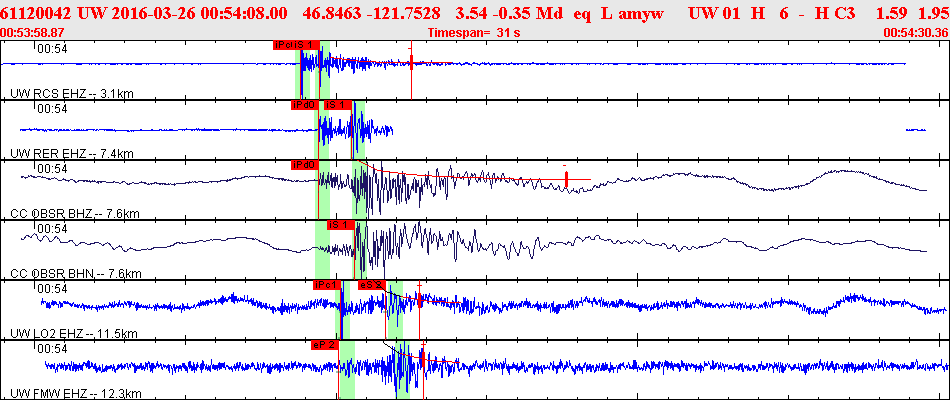Click the 00:54 time tick in RER row

coord(52,109)
